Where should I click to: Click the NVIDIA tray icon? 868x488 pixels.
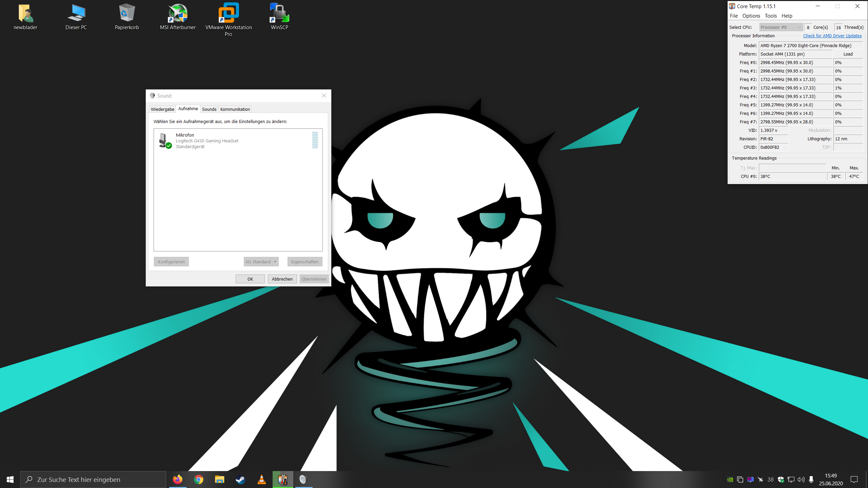point(730,480)
